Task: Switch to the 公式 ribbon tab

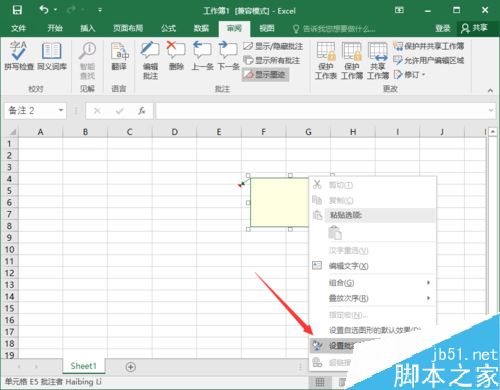Action: point(168,28)
